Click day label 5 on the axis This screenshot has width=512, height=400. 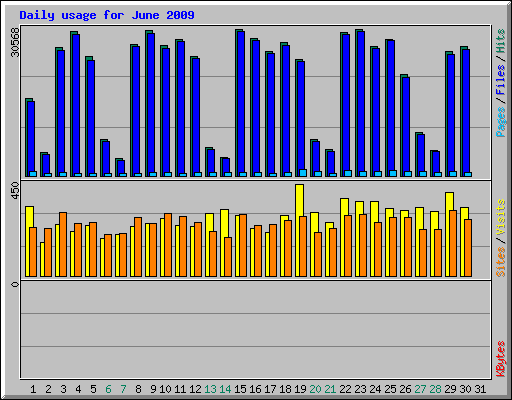point(93,389)
